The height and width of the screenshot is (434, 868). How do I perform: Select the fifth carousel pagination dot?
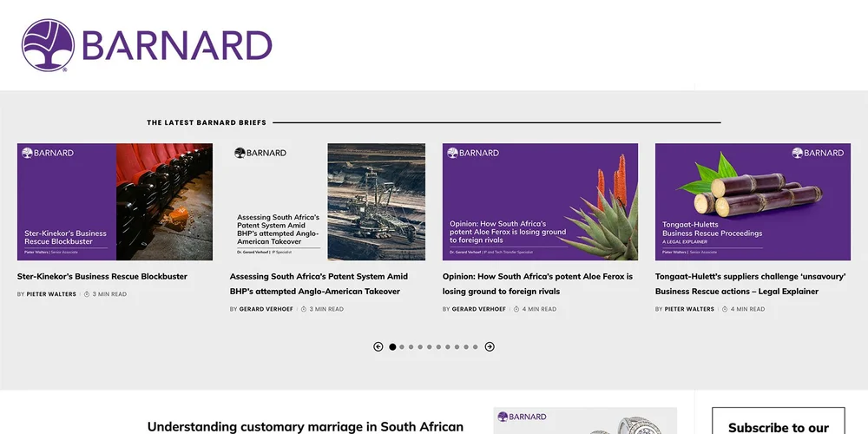(x=429, y=347)
